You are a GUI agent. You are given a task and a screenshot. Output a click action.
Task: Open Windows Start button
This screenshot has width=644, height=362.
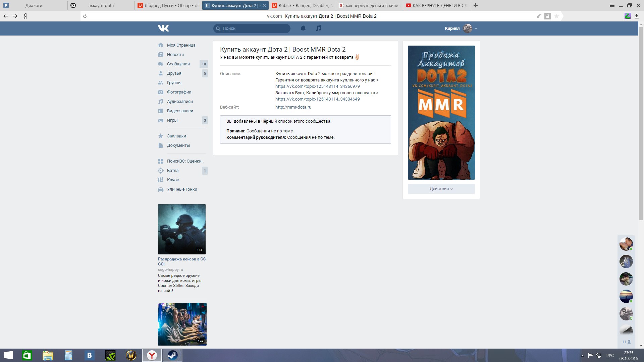(8, 355)
